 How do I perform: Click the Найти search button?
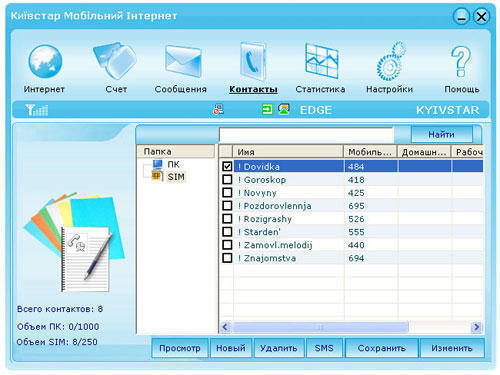[441, 134]
